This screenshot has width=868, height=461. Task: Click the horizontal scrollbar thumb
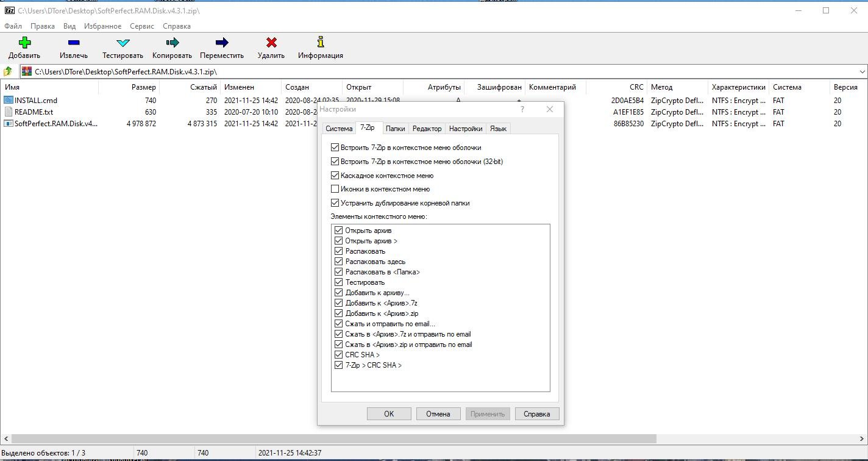pos(333,439)
